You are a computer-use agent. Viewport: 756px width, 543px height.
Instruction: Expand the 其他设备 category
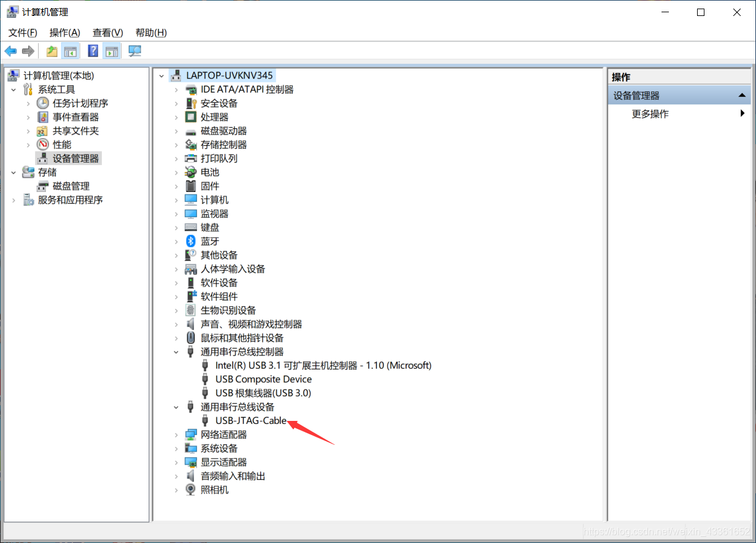[x=176, y=255]
